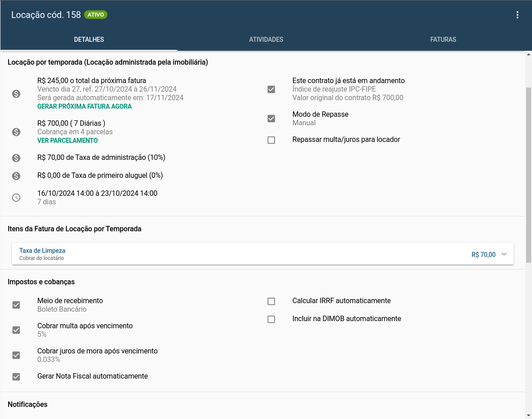Toggle the Modo de Repasse checkbox

tap(271, 119)
